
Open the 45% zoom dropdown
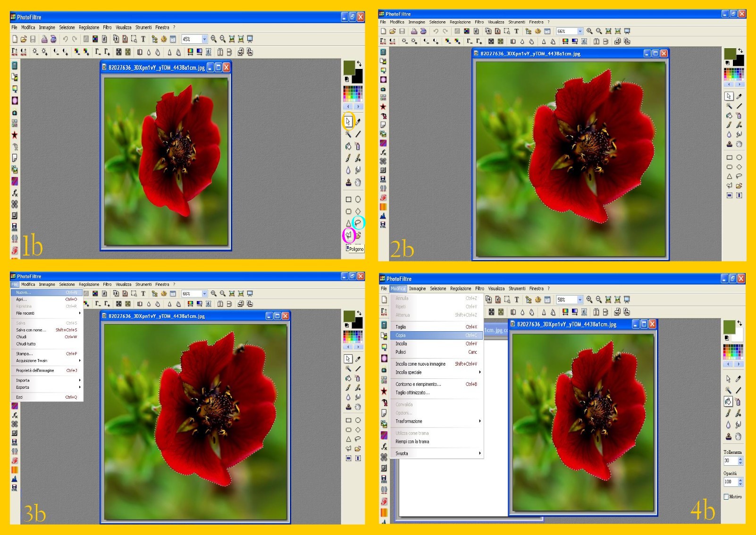click(x=204, y=39)
